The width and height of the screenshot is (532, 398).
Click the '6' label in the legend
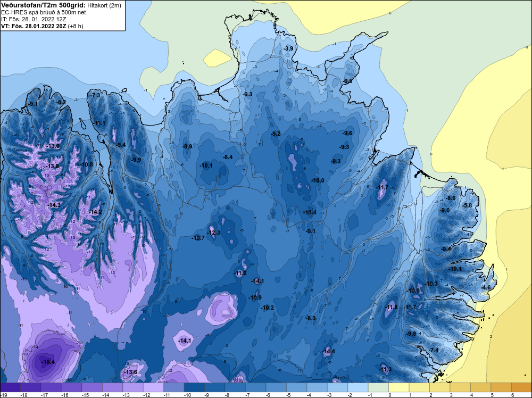(512, 395)
